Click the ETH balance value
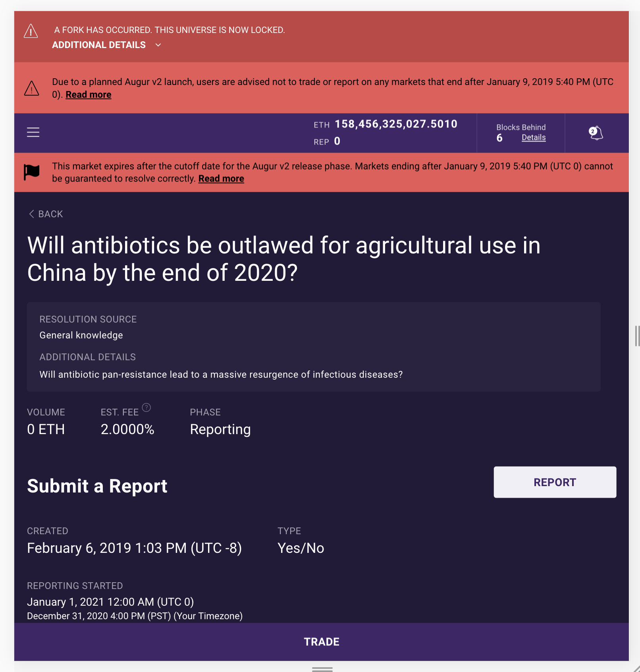 [x=396, y=124]
